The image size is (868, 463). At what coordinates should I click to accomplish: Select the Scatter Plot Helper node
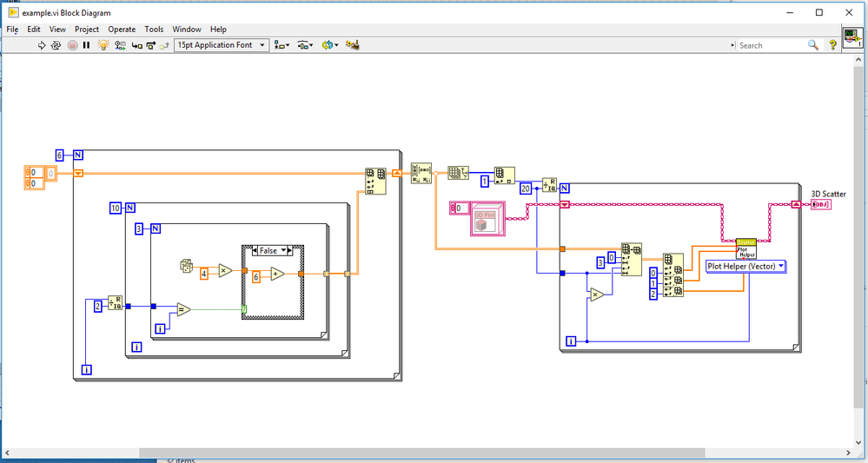[x=745, y=248]
